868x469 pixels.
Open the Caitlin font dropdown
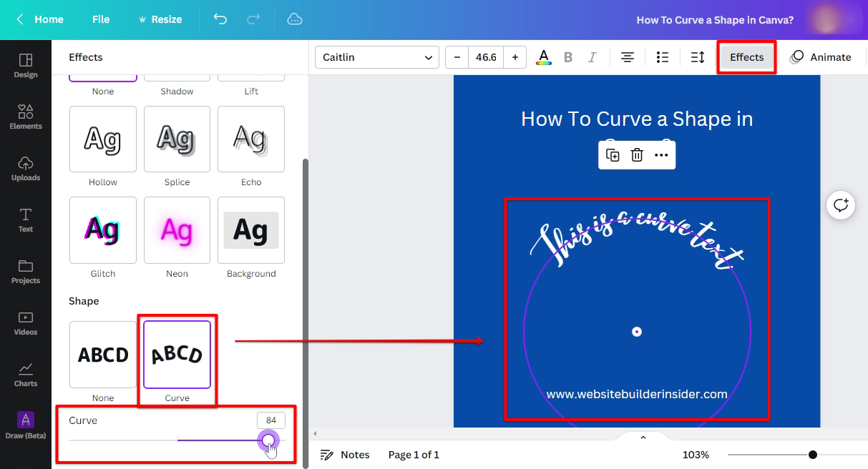point(377,57)
